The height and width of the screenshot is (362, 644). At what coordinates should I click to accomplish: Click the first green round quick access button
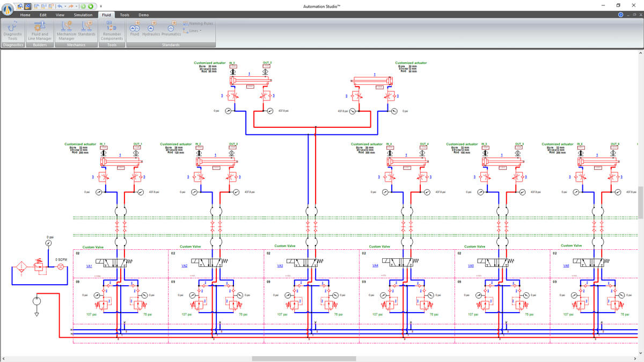click(x=83, y=6)
